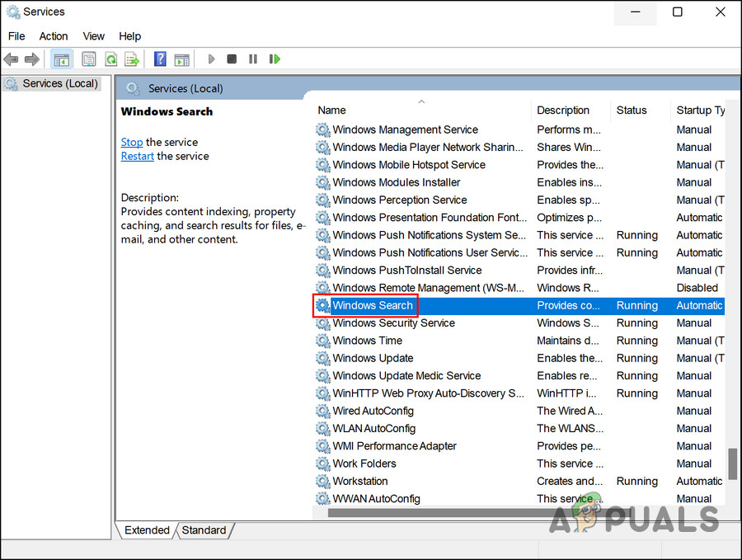Click the vertical scrollbar thumb in services list

tap(733, 464)
